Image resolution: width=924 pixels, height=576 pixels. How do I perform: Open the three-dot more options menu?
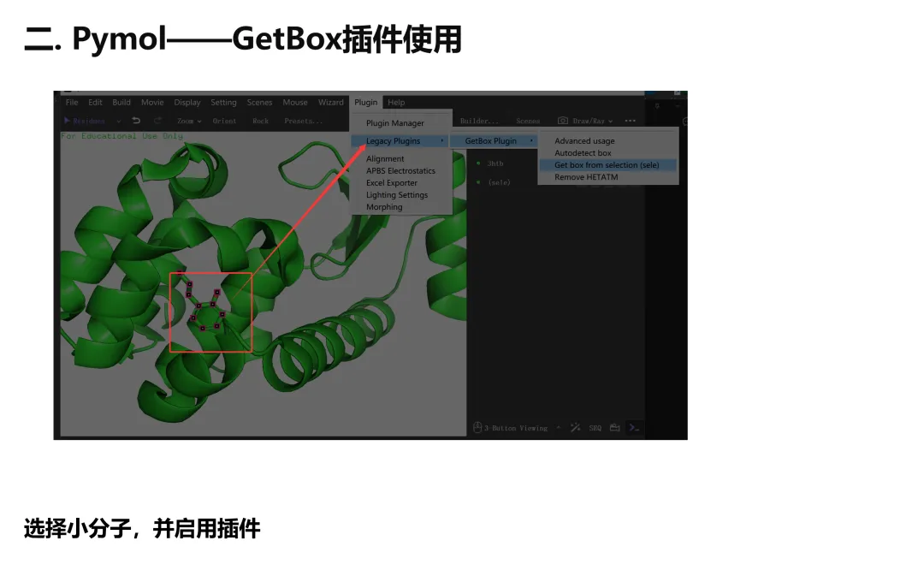point(630,121)
